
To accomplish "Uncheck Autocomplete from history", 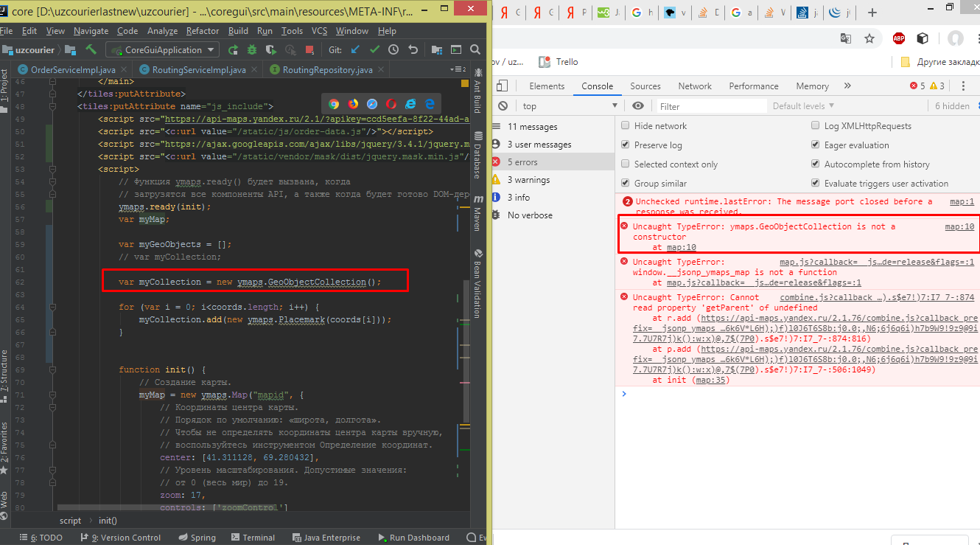I will [816, 164].
